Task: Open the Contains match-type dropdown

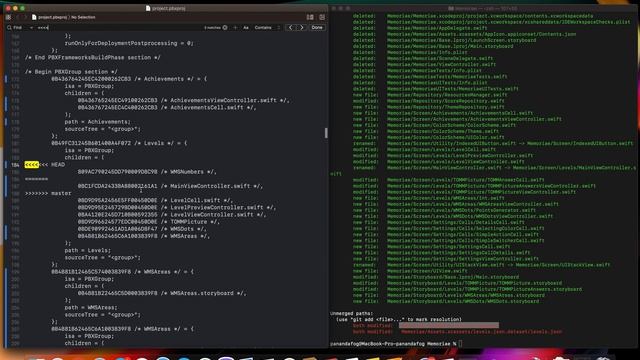Action: pyautogui.click(x=267, y=27)
